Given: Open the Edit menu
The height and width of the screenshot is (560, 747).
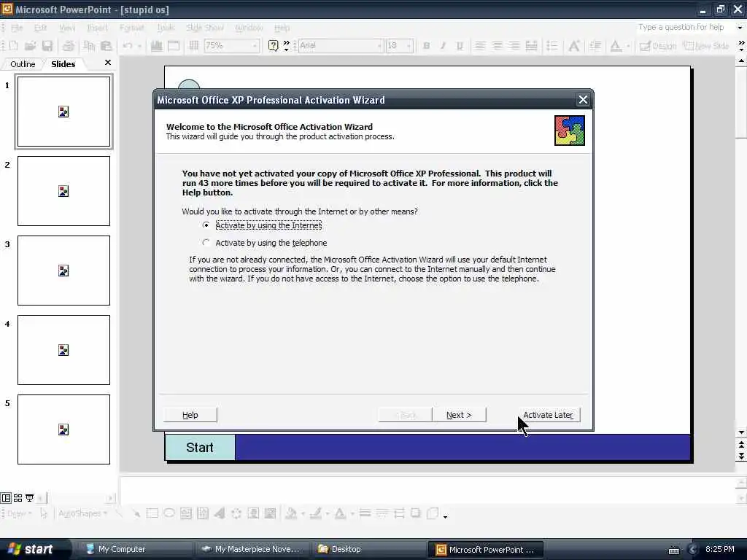Looking at the screenshot, I should click(41, 28).
